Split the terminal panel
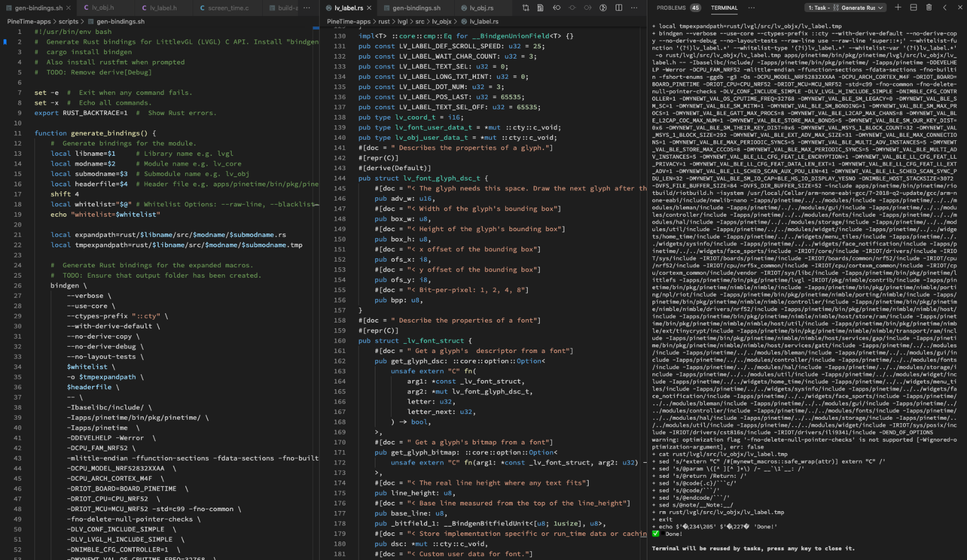 click(914, 7)
